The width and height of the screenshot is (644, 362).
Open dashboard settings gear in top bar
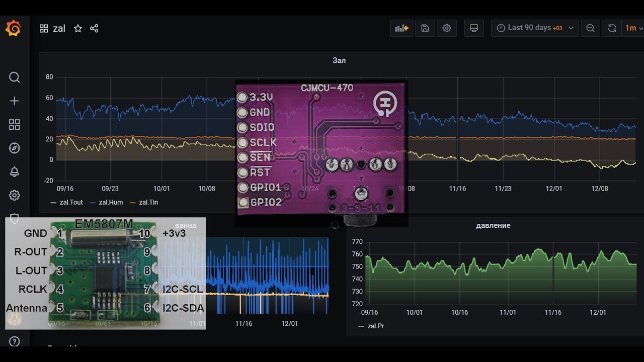pyautogui.click(x=447, y=28)
